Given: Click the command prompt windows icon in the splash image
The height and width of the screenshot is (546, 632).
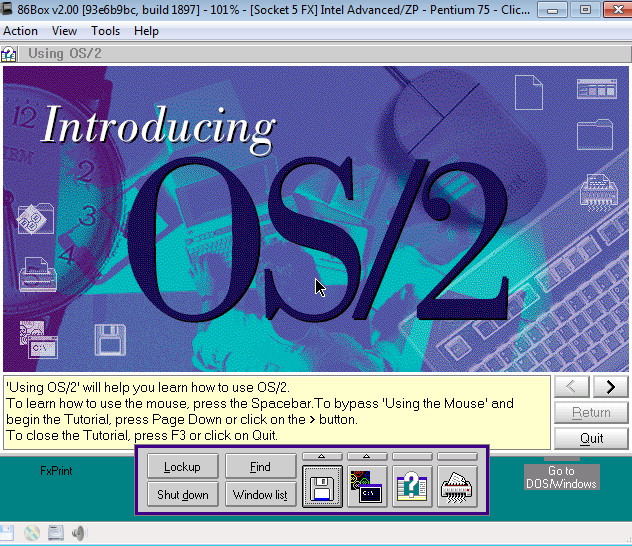Looking at the screenshot, I should pos(39,340).
